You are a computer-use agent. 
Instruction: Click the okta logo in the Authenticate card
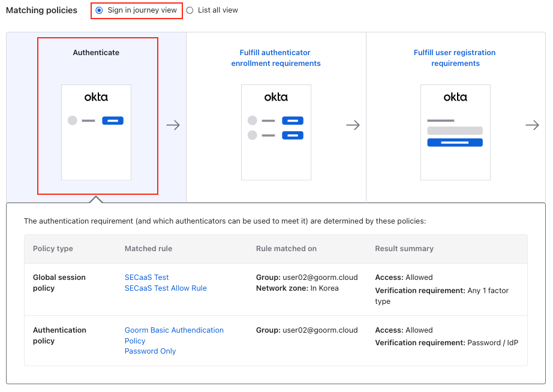96,97
